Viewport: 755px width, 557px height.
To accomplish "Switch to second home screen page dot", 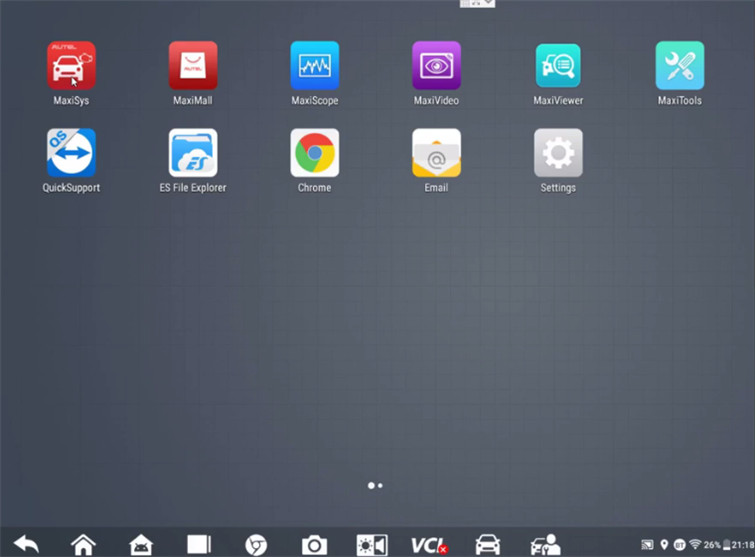I will (x=380, y=486).
